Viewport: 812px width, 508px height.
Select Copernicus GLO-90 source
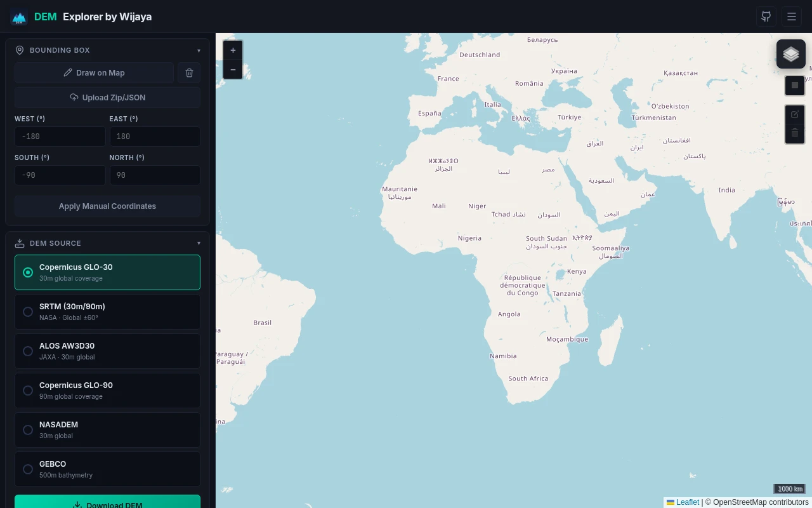click(x=107, y=391)
